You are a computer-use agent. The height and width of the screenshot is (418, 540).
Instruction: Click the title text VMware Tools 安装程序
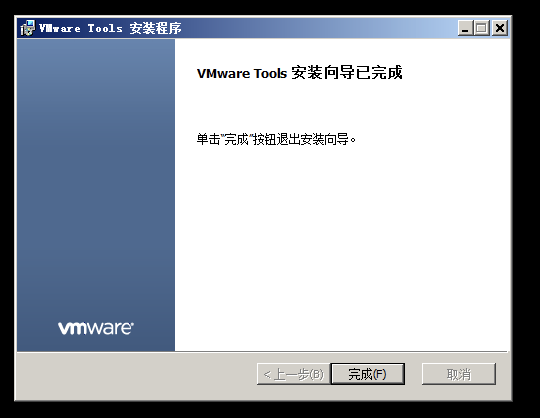click(110, 28)
